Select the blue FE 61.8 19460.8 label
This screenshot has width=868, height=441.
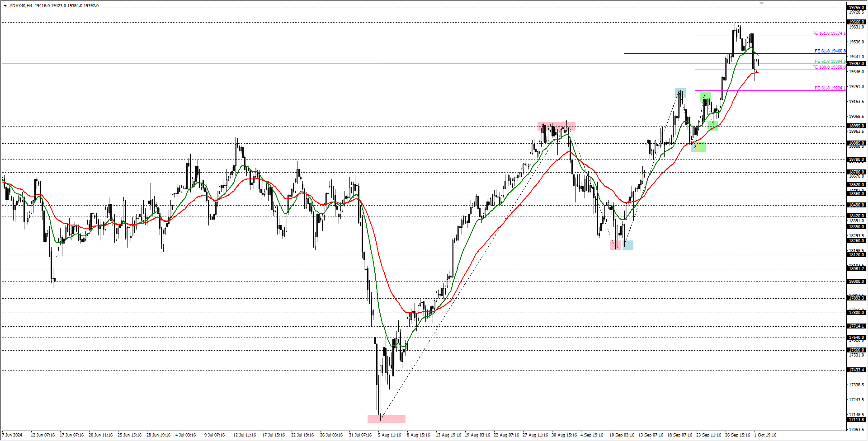[x=830, y=51]
